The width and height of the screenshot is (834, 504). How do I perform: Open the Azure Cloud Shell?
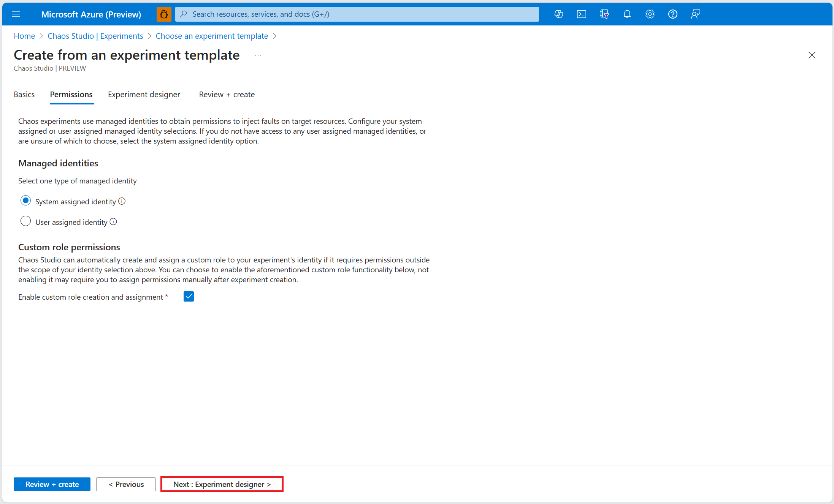tap(581, 14)
